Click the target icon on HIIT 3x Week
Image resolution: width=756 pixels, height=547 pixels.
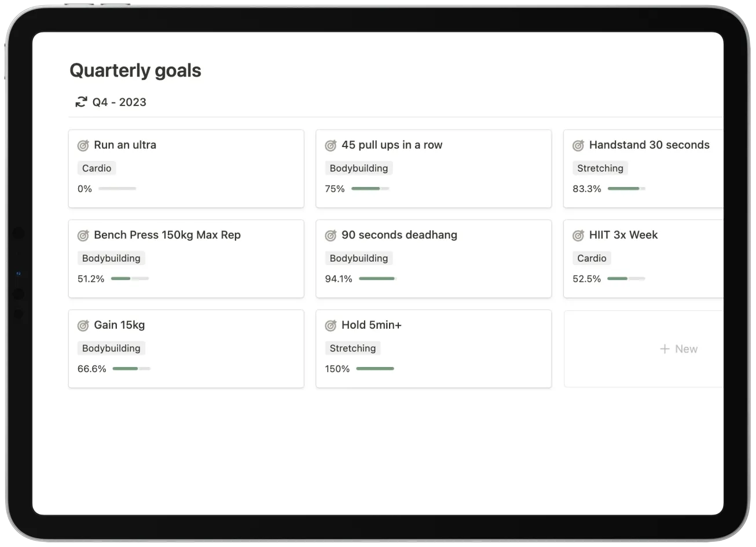coord(578,235)
